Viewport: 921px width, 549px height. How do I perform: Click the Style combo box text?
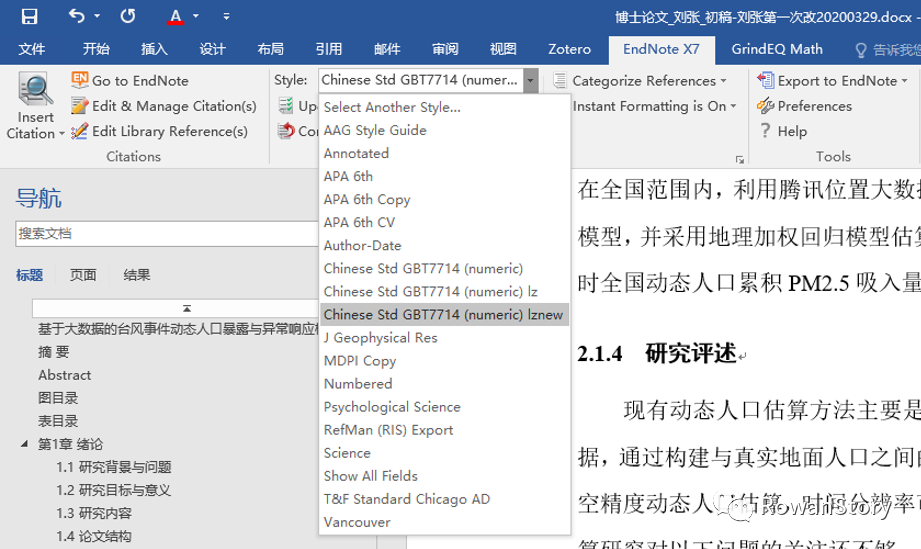[x=420, y=80]
